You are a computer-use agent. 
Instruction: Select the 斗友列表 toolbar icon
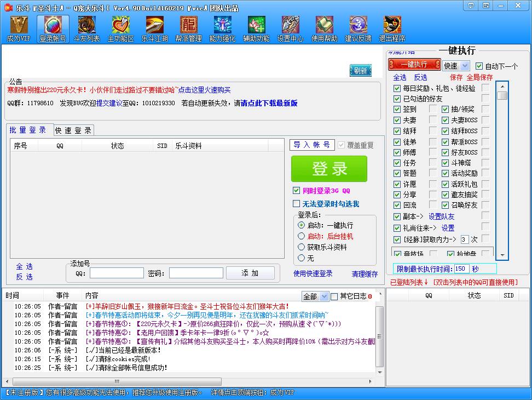[86, 27]
